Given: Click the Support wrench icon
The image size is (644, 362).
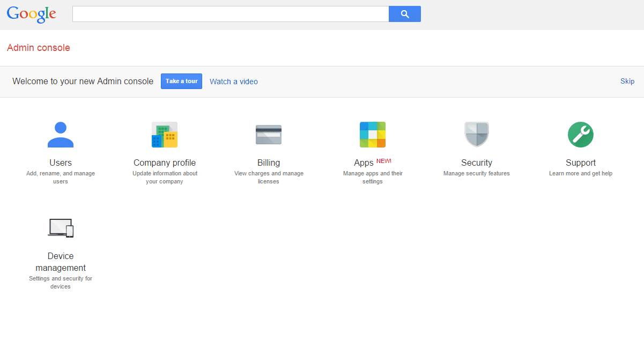Looking at the screenshot, I should [580, 134].
